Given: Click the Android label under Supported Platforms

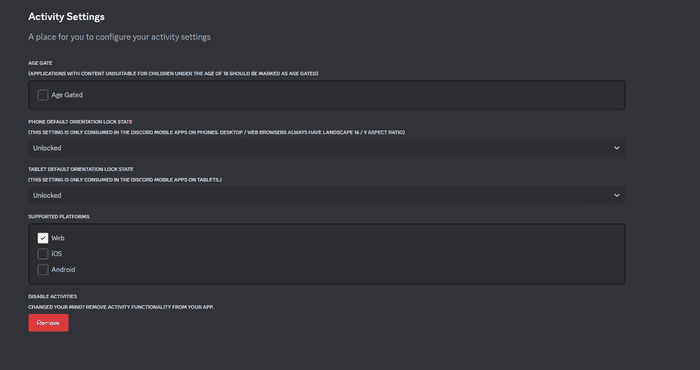Looking at the screenshot, I should point(63,270).
